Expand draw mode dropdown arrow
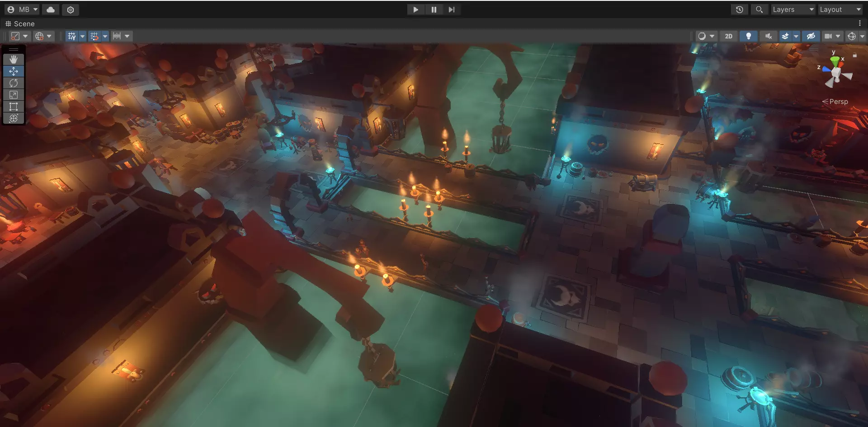 (712, 36)
